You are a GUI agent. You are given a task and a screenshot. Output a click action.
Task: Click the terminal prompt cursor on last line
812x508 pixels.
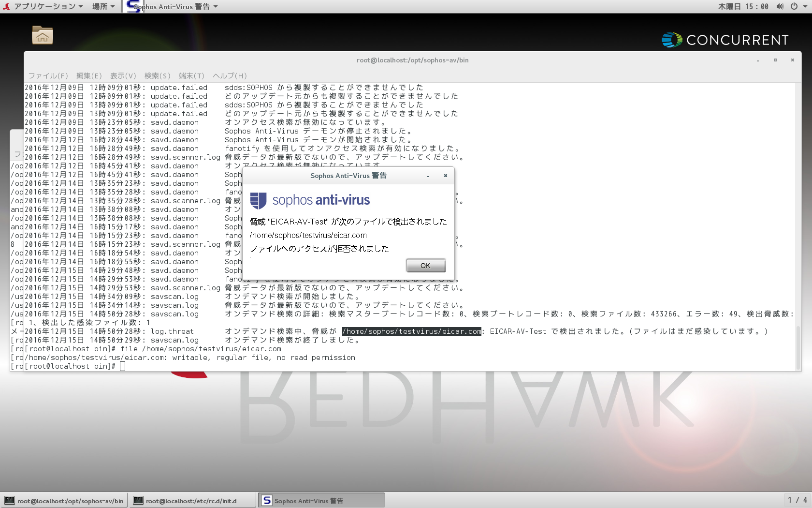(x=123, y=366)
